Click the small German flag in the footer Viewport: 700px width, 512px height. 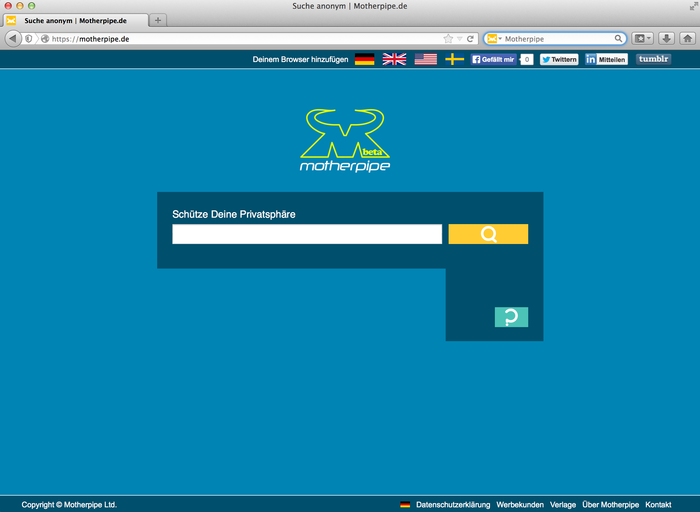pos(405,504)
